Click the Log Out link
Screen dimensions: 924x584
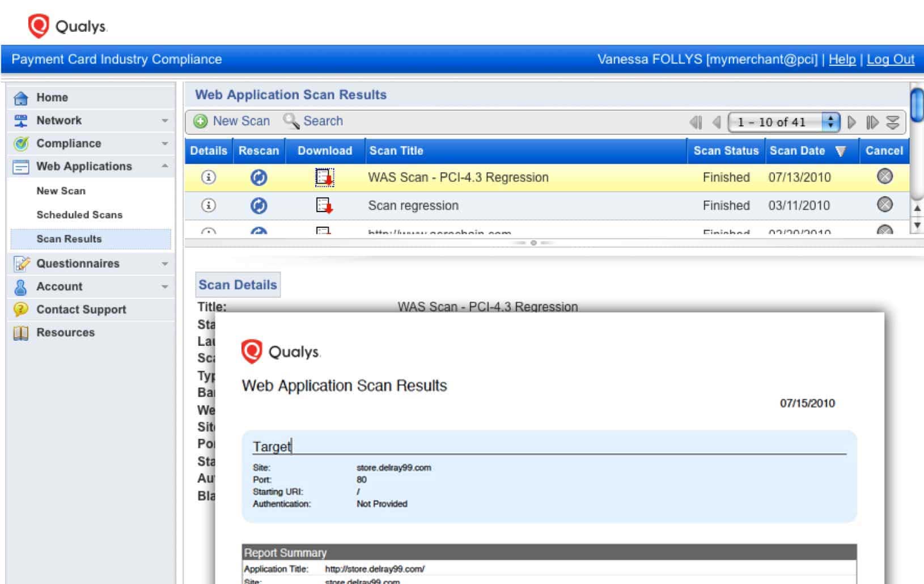890,60
